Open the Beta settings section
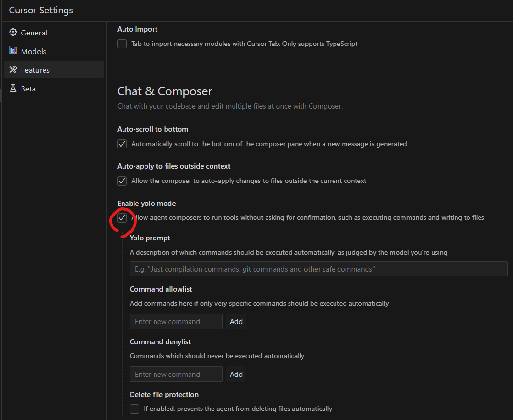The width and height of the screenshot is (513, 420). tap(28, 89)
